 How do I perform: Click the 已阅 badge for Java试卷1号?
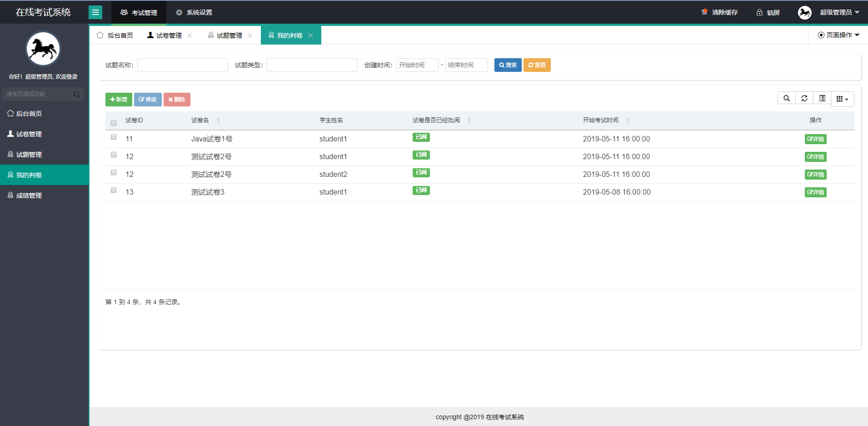click(x=421, y=137)
